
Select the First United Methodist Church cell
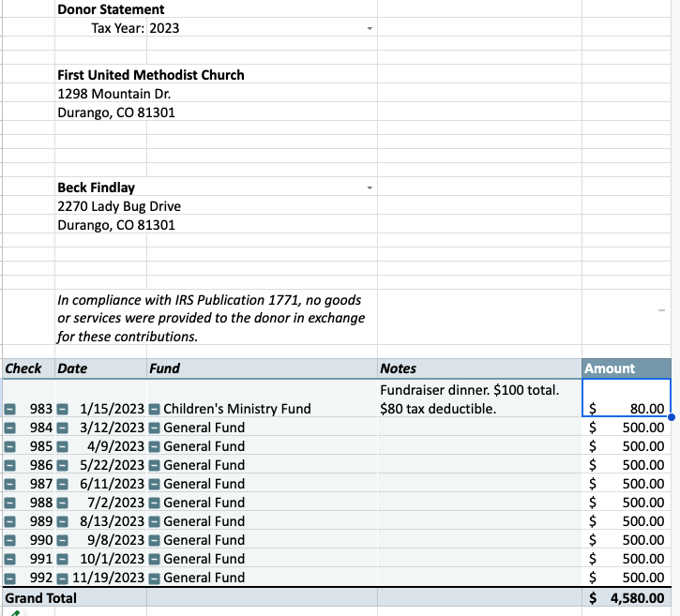[151, 75]
